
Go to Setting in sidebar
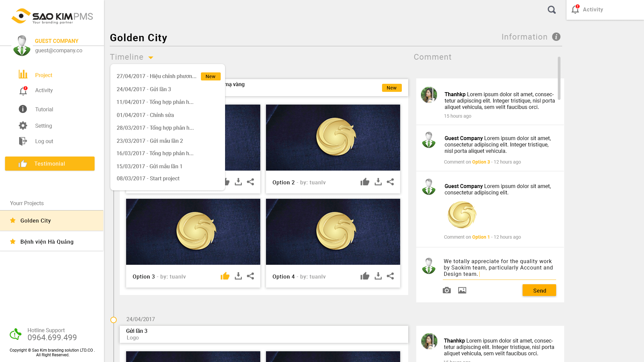coord(43,126)
